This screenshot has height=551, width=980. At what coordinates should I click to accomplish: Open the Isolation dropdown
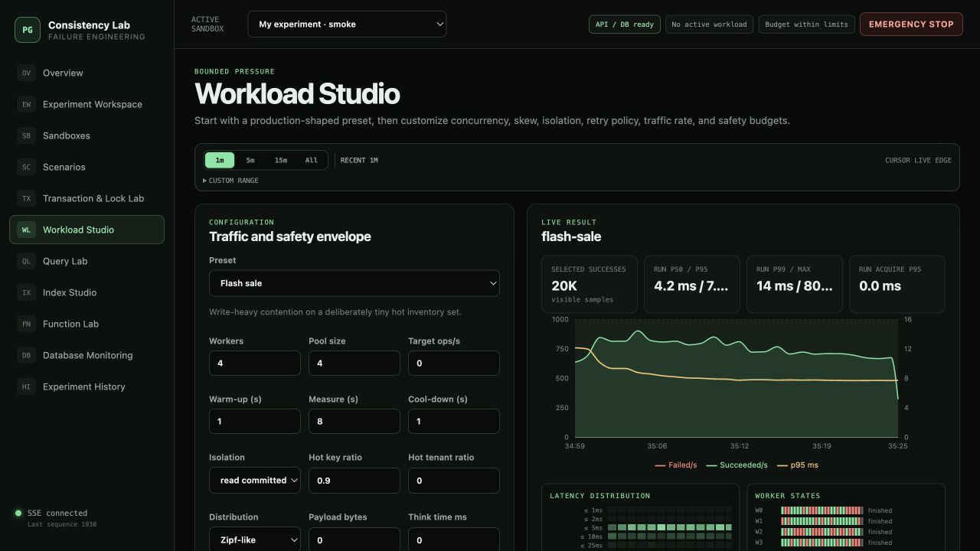tap(255, 481)
